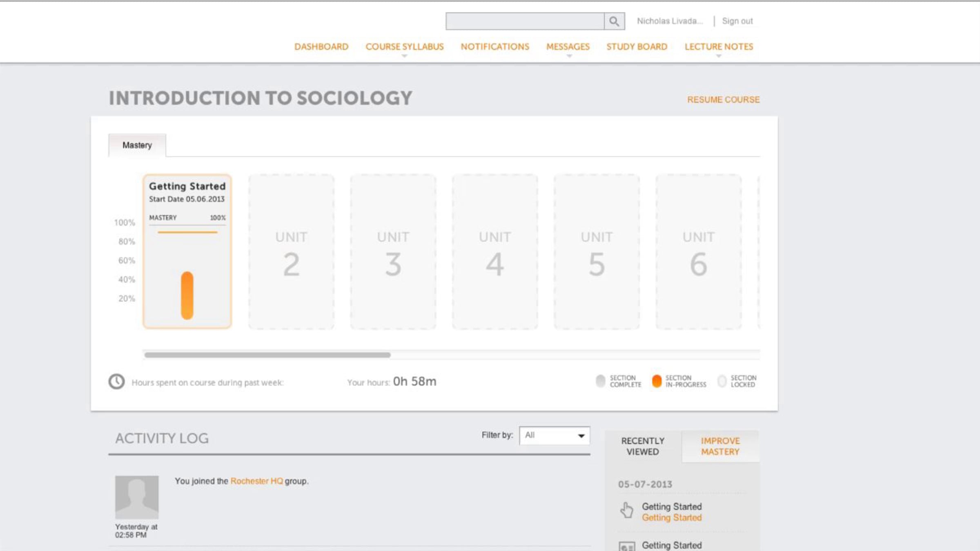This screenshot has height=551, width=980.
Task: Expand the Course Syllabus menu
Action: pyautogui.click(x=404, y=47)
